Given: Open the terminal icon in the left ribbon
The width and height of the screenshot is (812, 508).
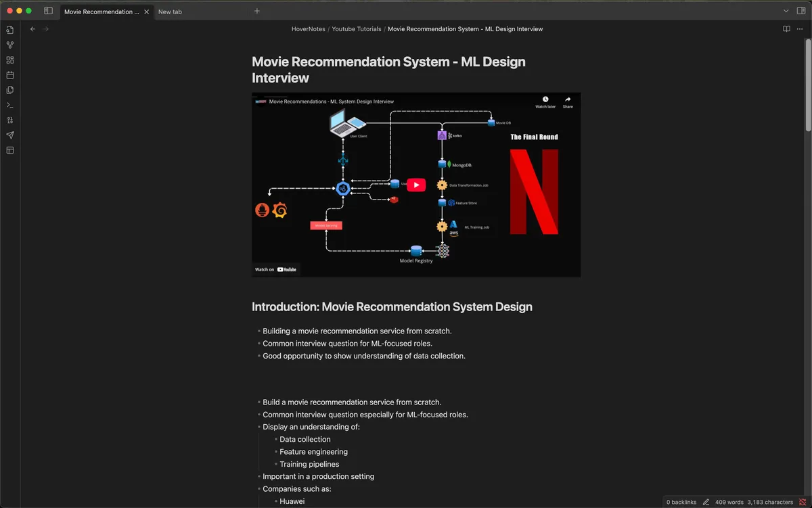Looking at the screenshot, I should click(9, 105).
